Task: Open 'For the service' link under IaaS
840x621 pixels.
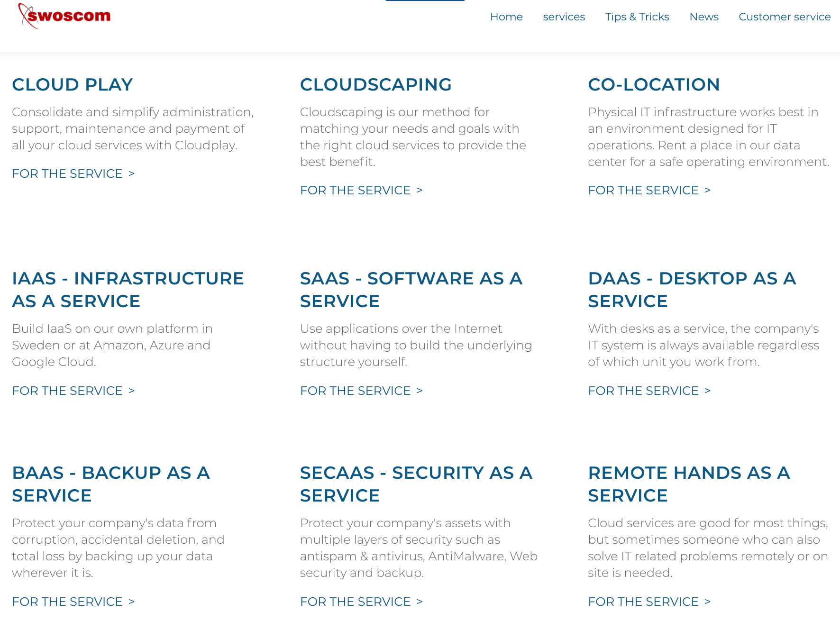Action: [x=73, y=391]
